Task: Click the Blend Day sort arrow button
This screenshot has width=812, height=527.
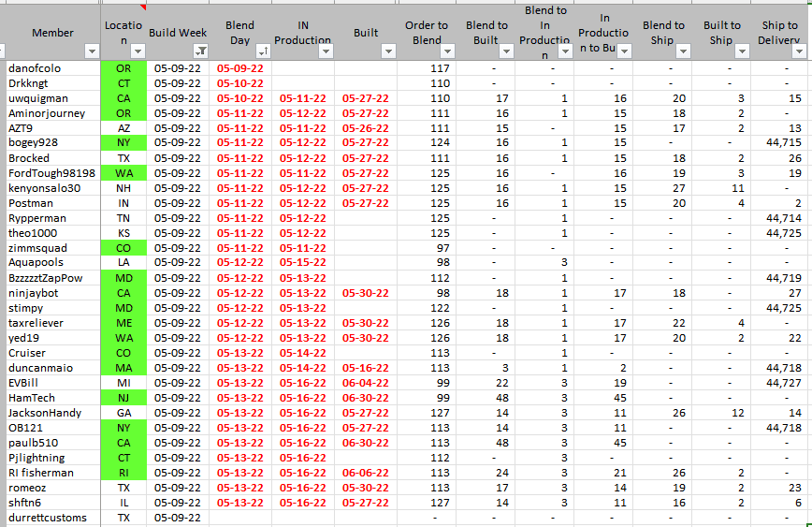Action: [x=263, y=51]
